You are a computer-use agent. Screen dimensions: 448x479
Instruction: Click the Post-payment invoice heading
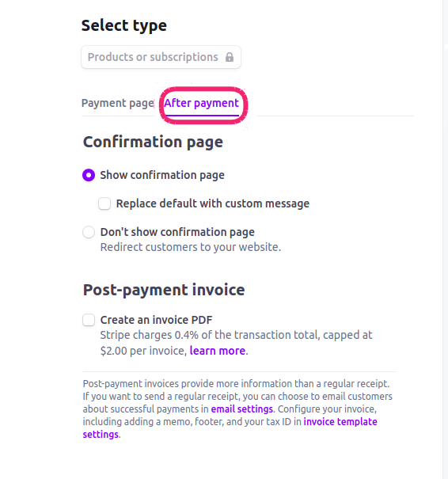(164, 290)
